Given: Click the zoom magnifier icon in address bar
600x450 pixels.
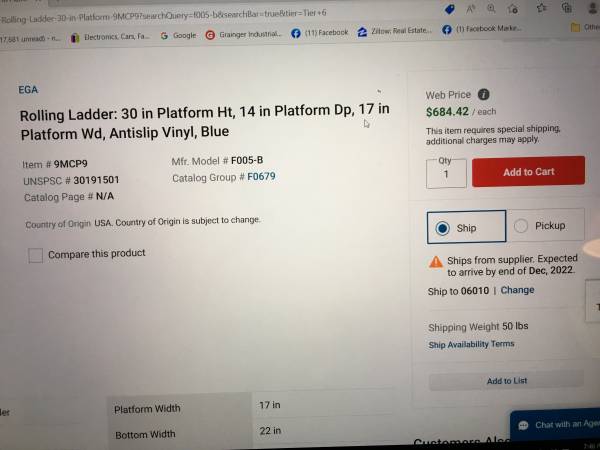Looking at the screenshot, I should pos(491,8).
